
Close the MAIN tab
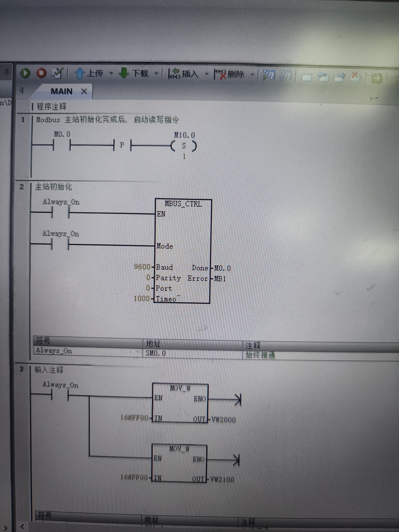84,92
